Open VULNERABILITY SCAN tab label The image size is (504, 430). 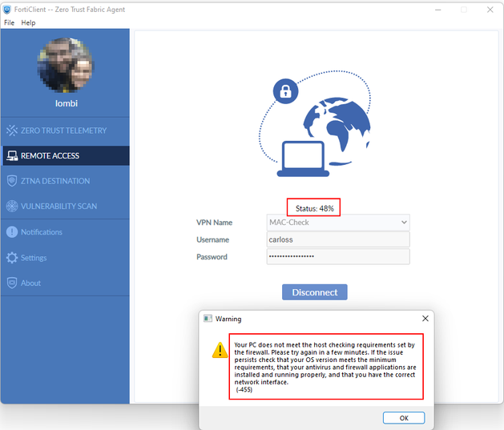click(x=58, y=206)
